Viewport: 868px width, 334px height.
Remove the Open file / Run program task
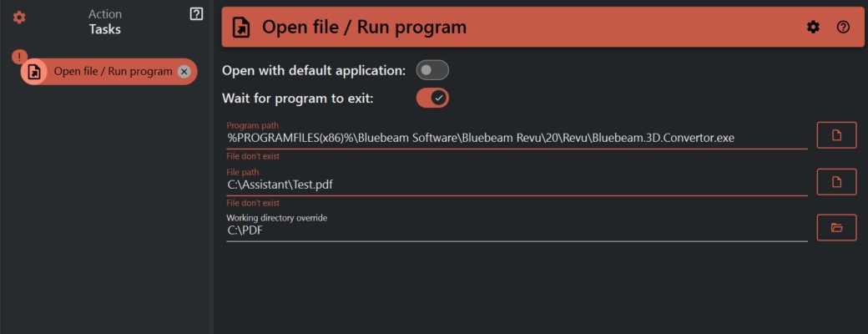pos(184,72)
